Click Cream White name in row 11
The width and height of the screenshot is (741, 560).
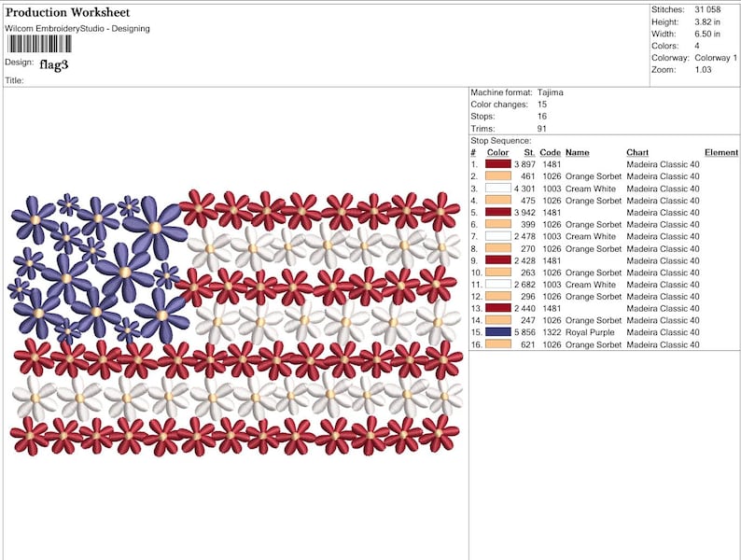pyautogui.click(x=591, y=284)
